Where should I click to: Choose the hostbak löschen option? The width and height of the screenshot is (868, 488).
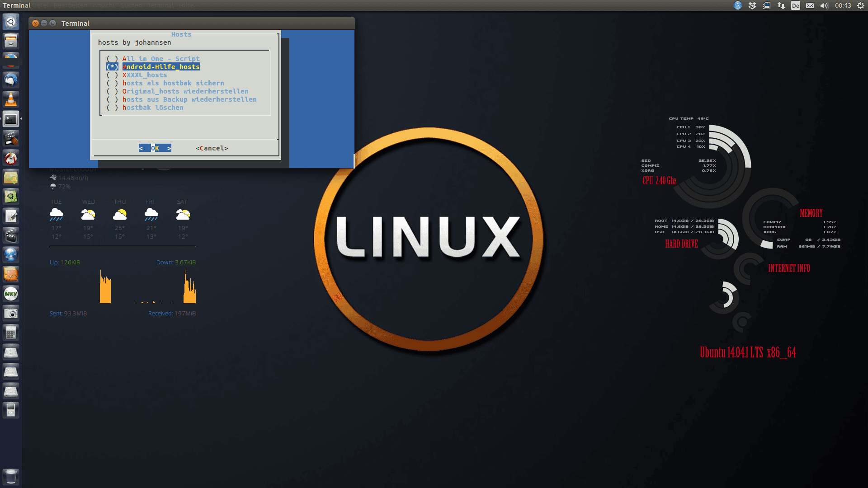click(145, 108)
